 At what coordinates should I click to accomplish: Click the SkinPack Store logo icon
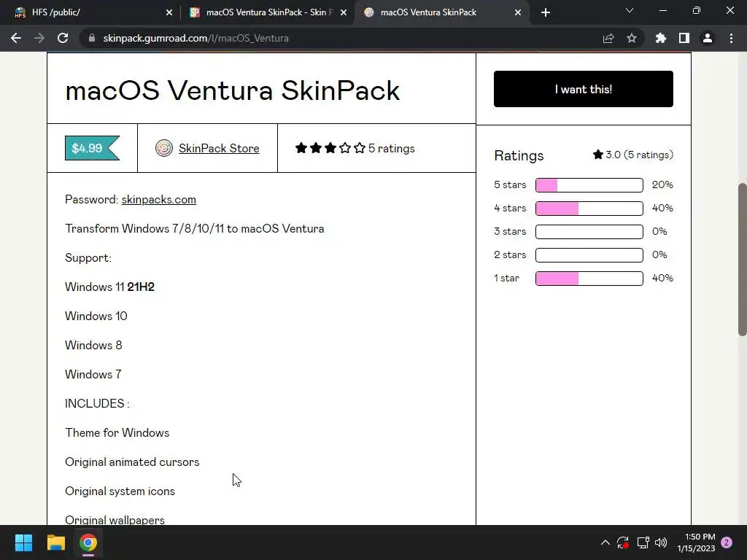(164, 148)
